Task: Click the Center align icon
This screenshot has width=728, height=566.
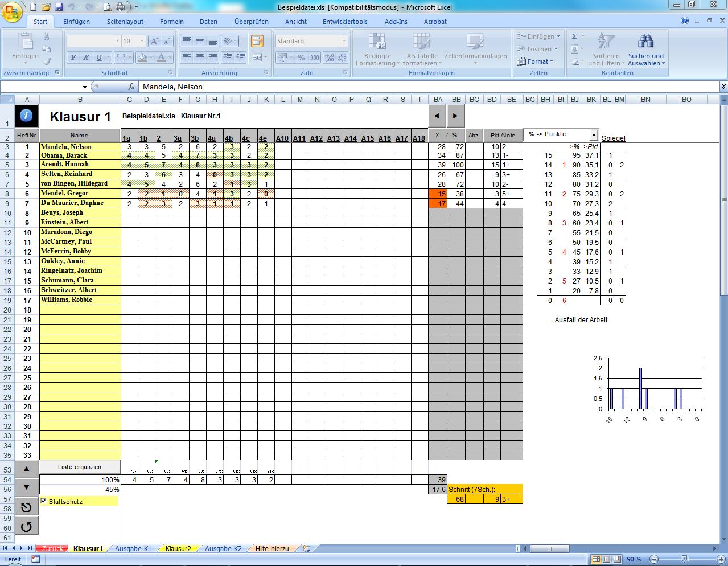Action: [x=199, y=58]
